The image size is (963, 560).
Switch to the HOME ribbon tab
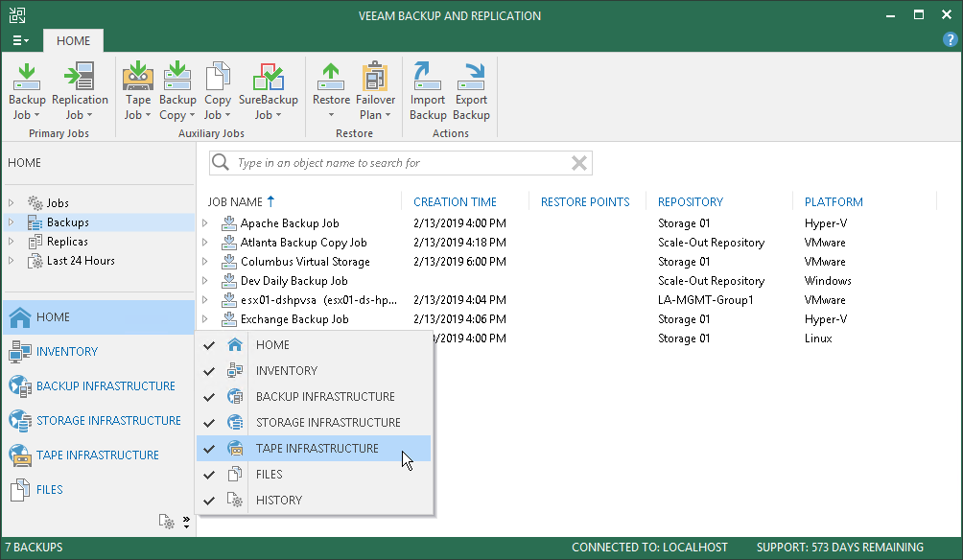[73, 41]
